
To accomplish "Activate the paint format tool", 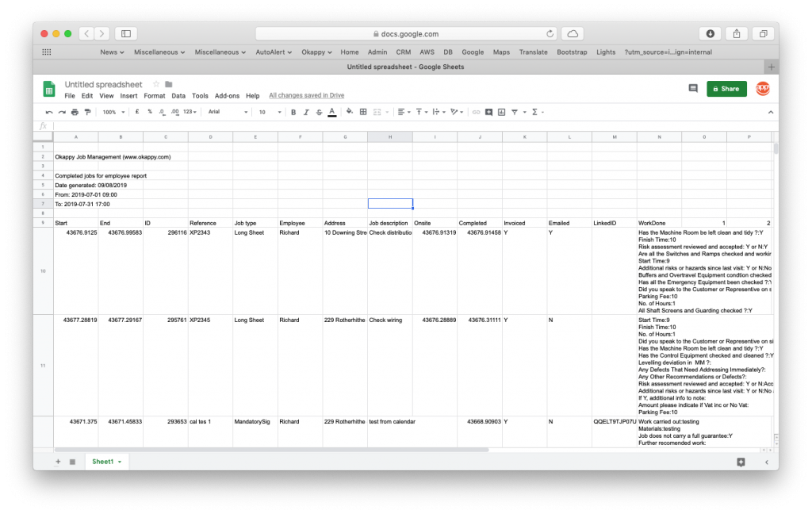I will (87, 112).
